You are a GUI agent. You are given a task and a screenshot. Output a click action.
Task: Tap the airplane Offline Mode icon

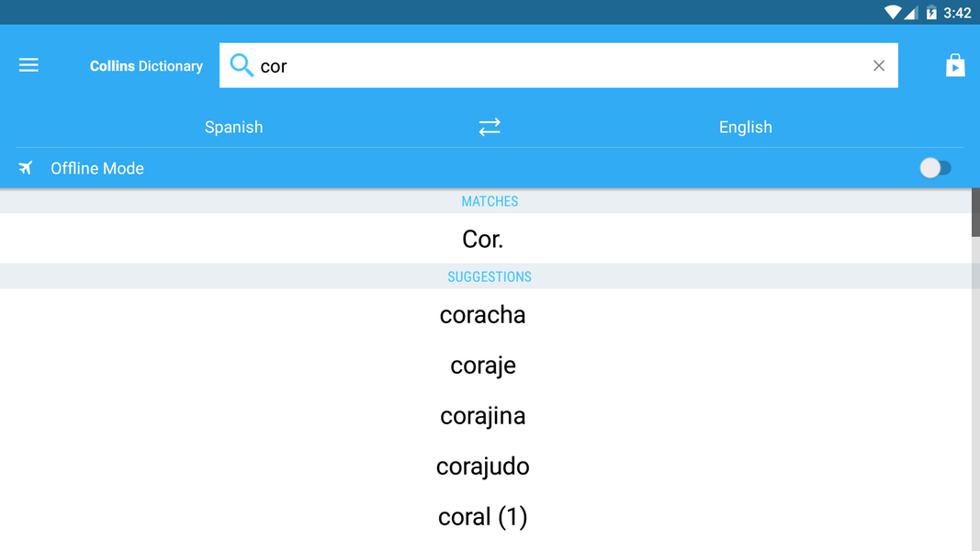click(x=26, y=168)
